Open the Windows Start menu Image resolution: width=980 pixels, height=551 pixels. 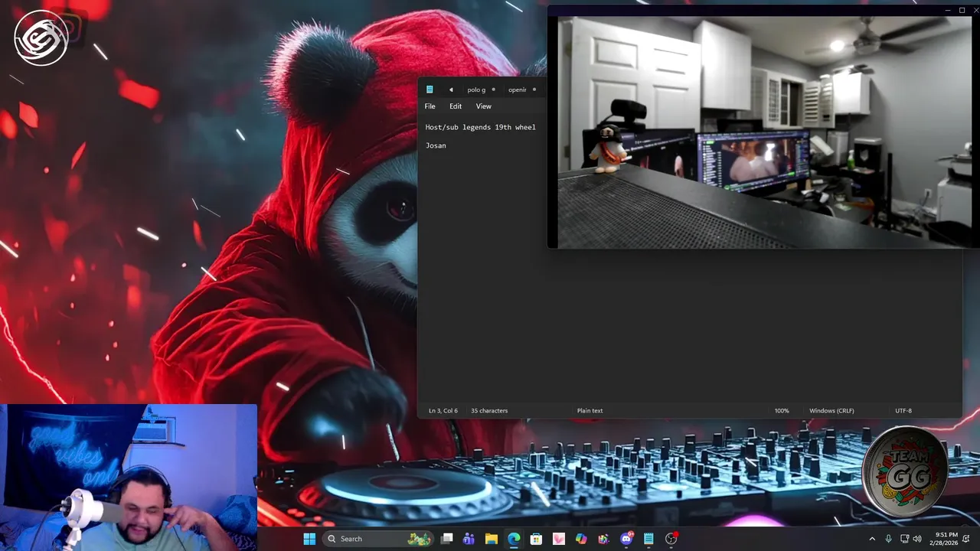click(309, 539)
